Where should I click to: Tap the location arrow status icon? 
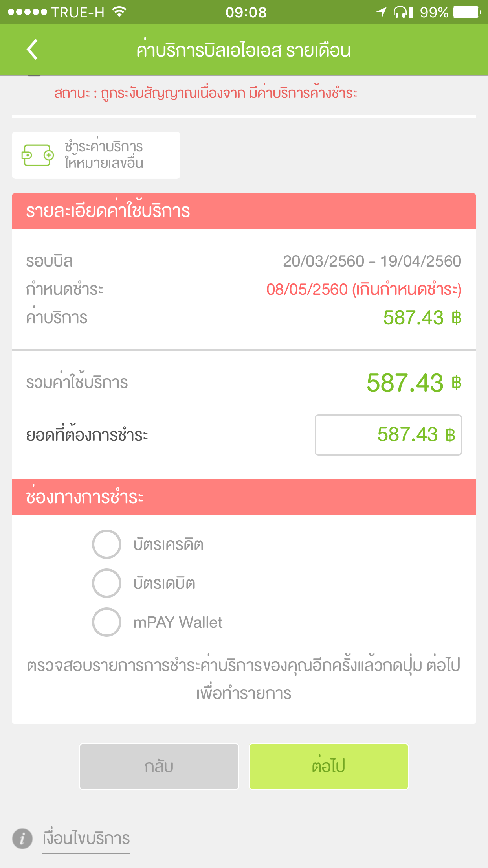[x=382, y=12]
